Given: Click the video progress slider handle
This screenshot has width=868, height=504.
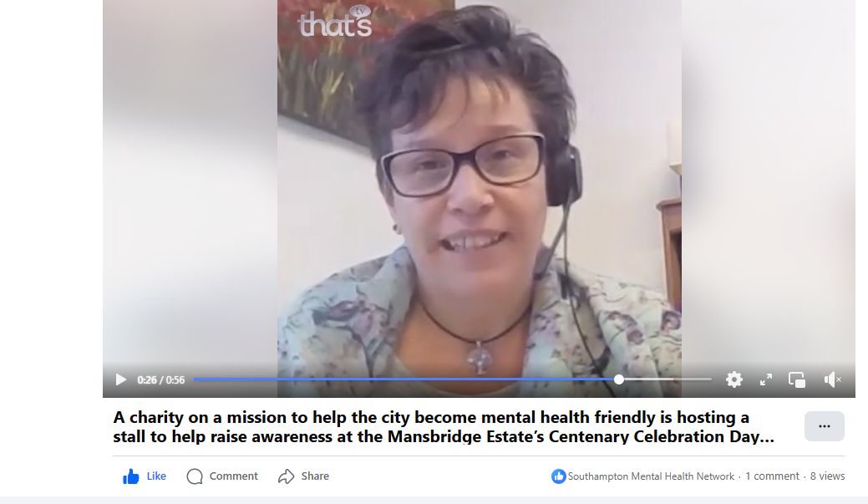Looking at the screenshot, I should 619,379.
